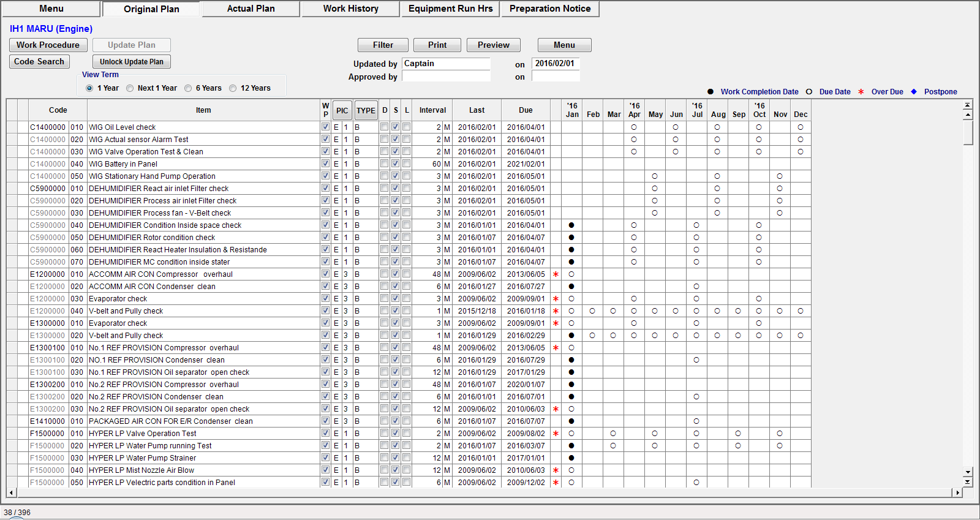The height and width of the screenshot is (520, 980).
Task: Click the blue Postpone diamond legend icon
Action: [x=914, y=92]
